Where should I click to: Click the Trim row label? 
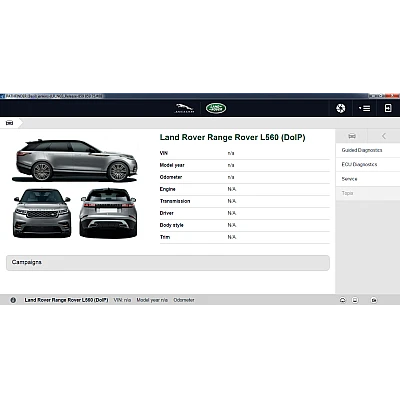click(x=165, y=237)
